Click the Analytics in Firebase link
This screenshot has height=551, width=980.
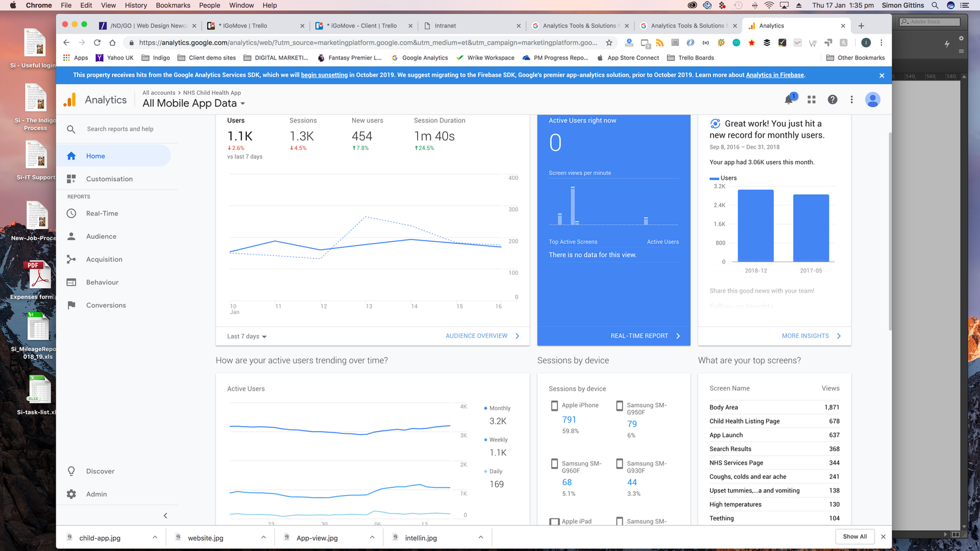point(775,75)
